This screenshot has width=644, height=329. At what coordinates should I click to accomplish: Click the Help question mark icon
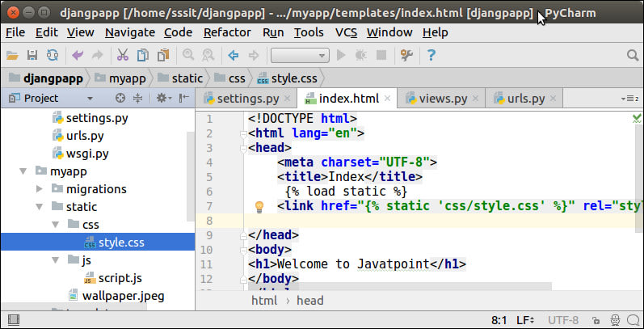(x=431, y=56)
